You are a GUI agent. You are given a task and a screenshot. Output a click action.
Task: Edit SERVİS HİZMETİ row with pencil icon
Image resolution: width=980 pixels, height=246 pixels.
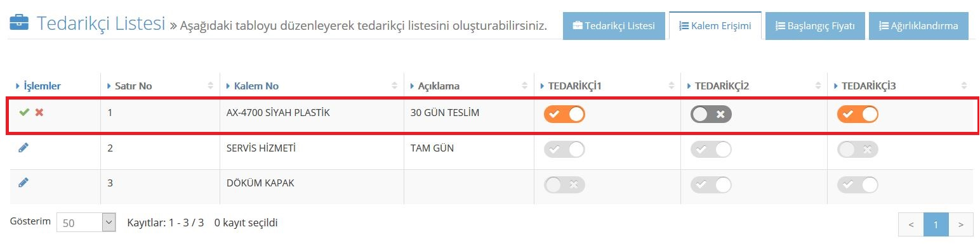(24, 148)
